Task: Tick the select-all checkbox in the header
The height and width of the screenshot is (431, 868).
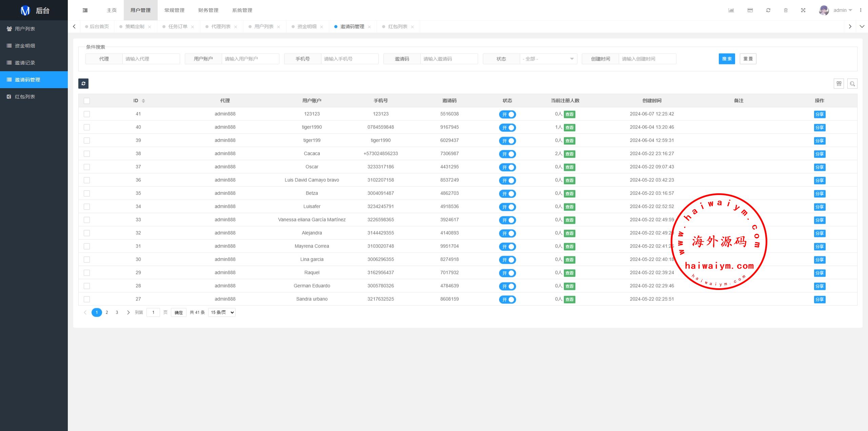Action: (87, 101)
